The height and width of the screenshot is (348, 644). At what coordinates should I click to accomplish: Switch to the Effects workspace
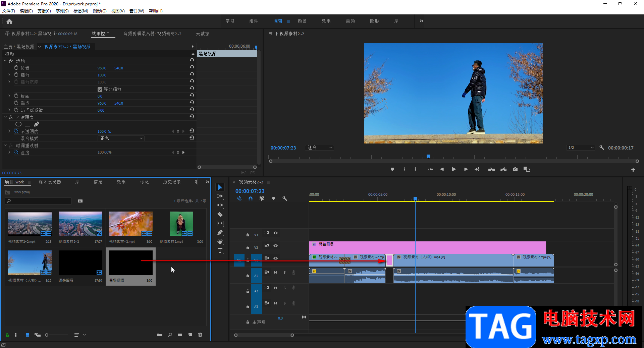[326, 21]
